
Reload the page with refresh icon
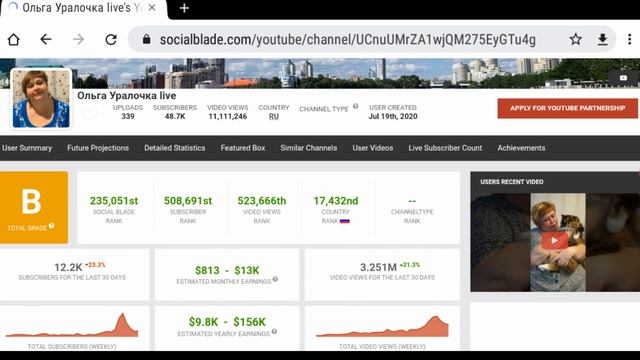click(x=111, y=40)
